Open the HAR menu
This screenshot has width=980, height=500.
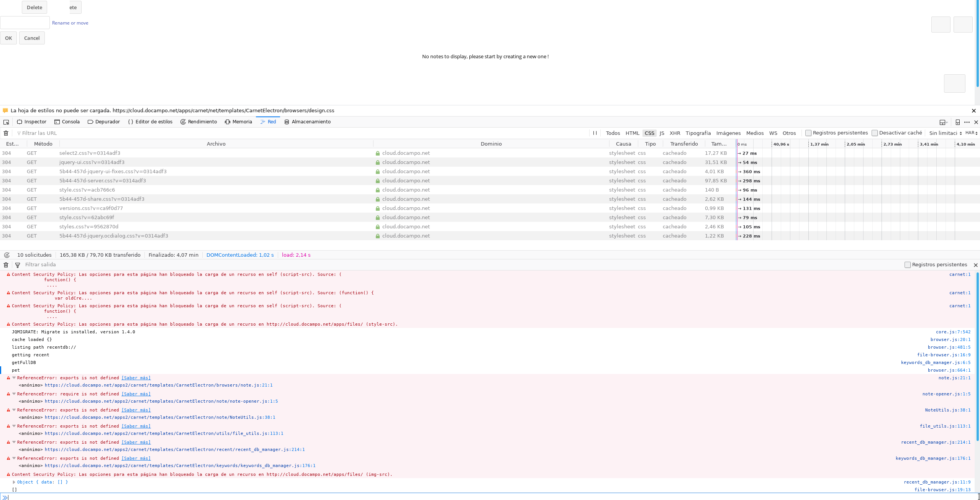pos(972,133)
